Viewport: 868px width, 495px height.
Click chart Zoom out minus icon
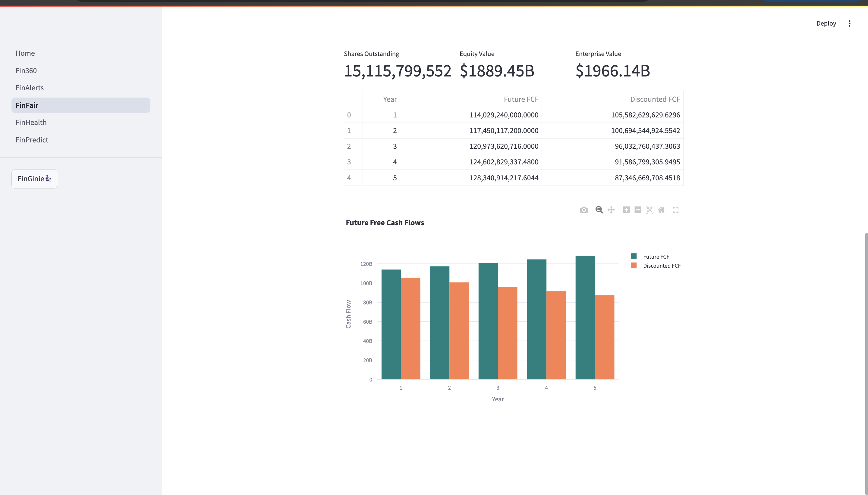pyautogui.click(x=638, y=210)
